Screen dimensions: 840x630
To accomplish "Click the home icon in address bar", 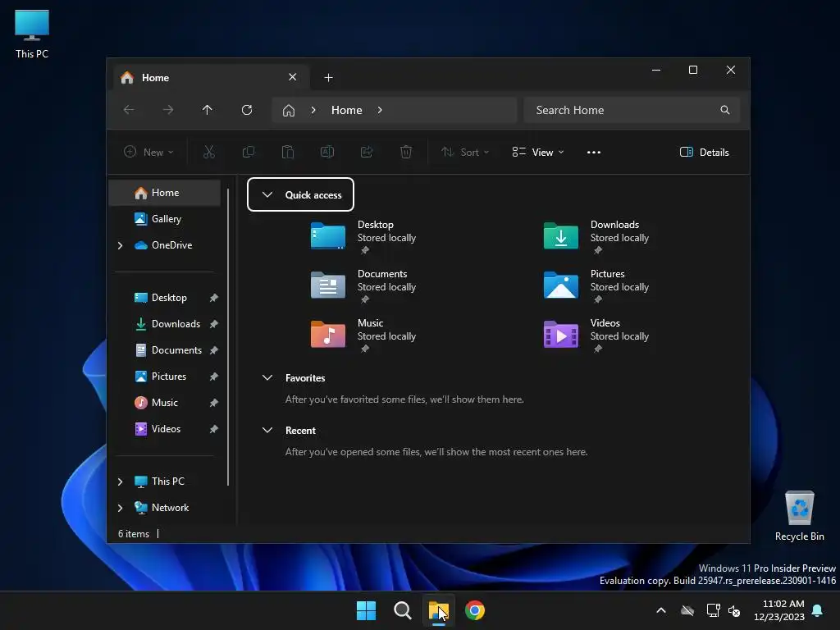I will click(x=289, y=111).
